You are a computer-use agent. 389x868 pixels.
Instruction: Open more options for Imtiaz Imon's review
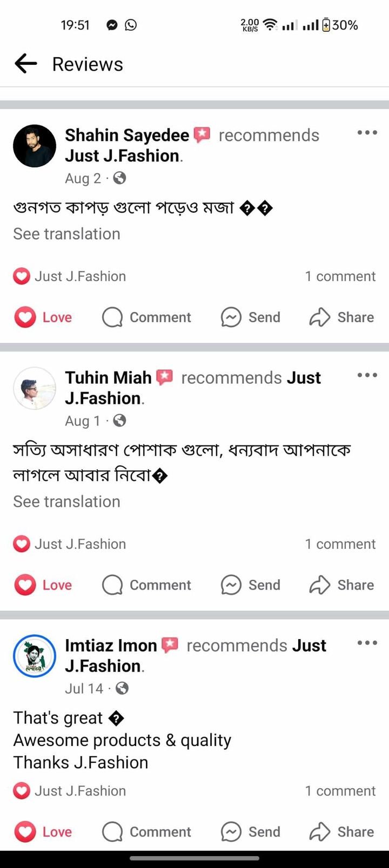tap(367, 643)
